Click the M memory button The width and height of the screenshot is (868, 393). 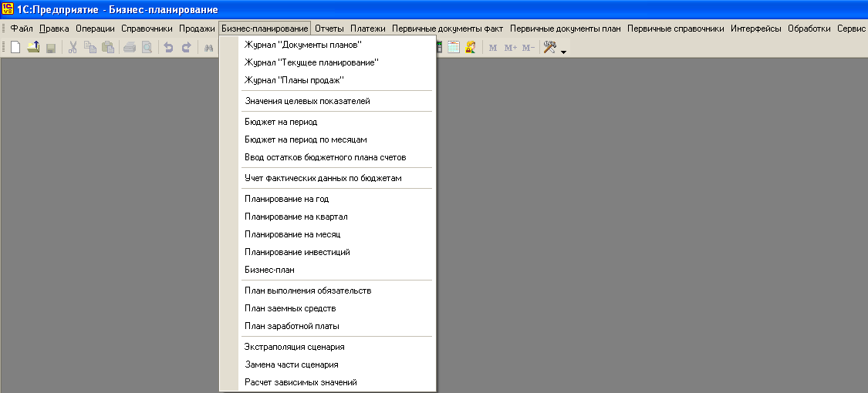click(x=493, y=48)
